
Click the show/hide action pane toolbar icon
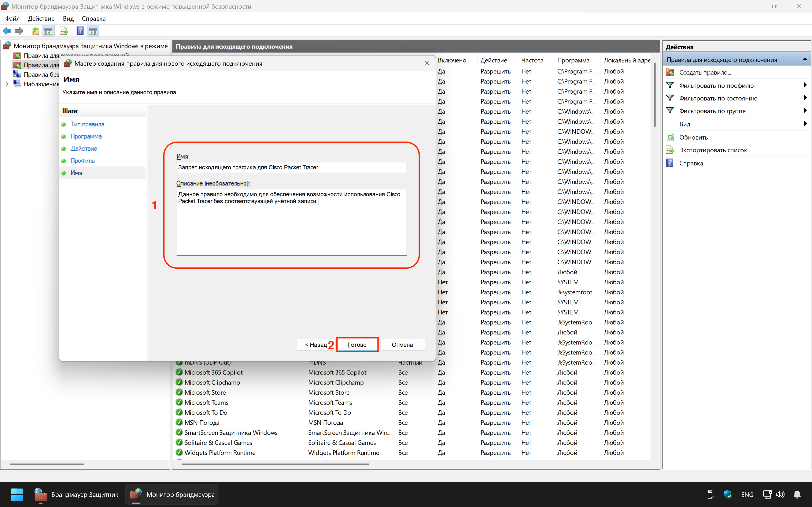93,31
